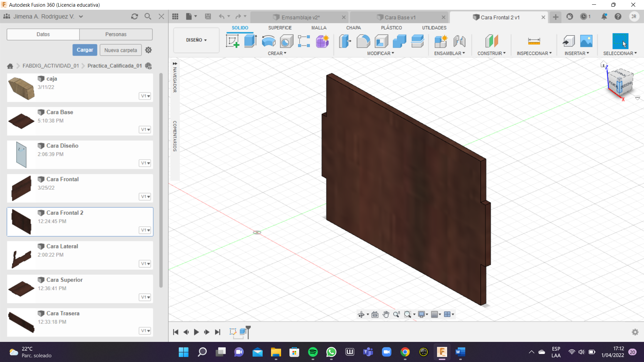This screenshot has width=644, height=362.
Task: Open the Emsamblaje v2 document tab
Action: tap(300, 17)
